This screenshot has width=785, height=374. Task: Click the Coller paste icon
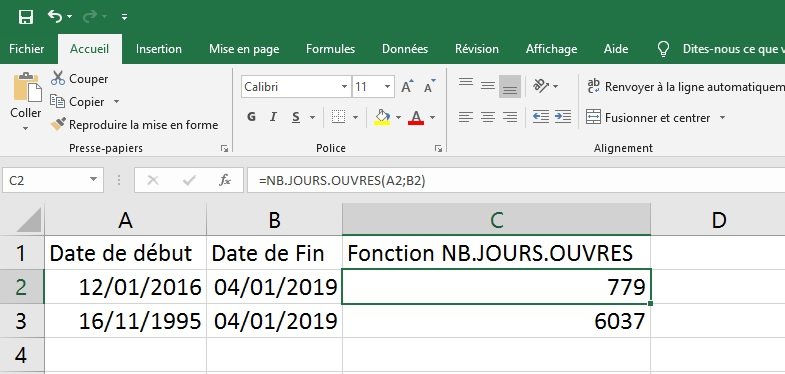click(x=27, y=88)
